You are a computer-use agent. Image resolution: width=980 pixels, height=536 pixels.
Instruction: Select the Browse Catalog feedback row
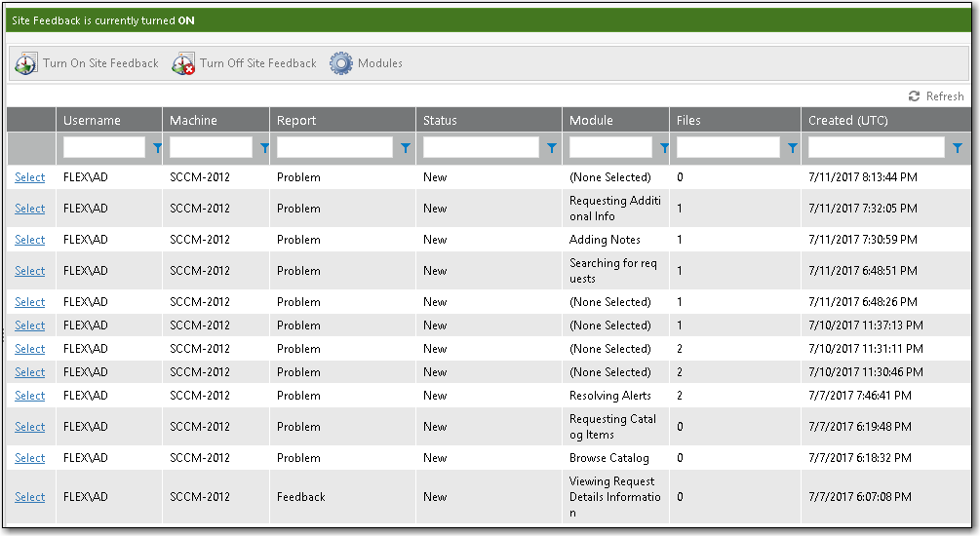point(29,458)
